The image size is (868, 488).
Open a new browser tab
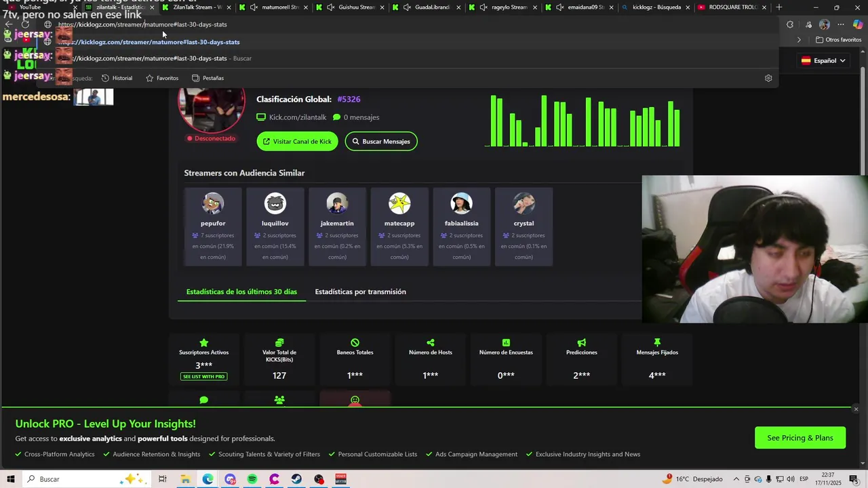click(778, 7)
